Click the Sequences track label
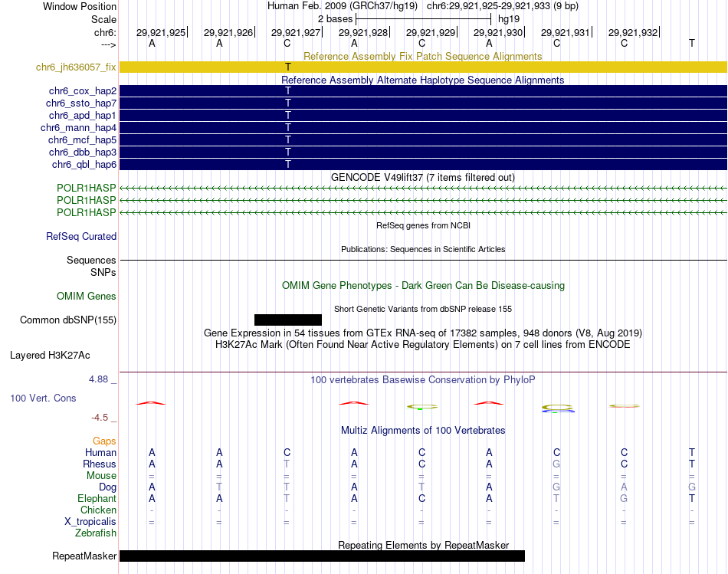Image resolution: width=728 pixels, height=574 pixels. click(x=91, y=260)
